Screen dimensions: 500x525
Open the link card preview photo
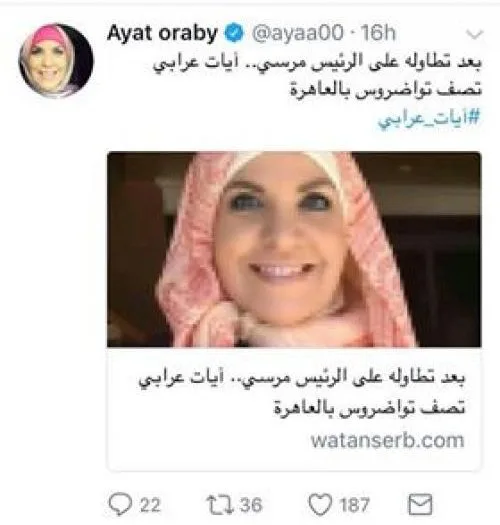[294, 249]
